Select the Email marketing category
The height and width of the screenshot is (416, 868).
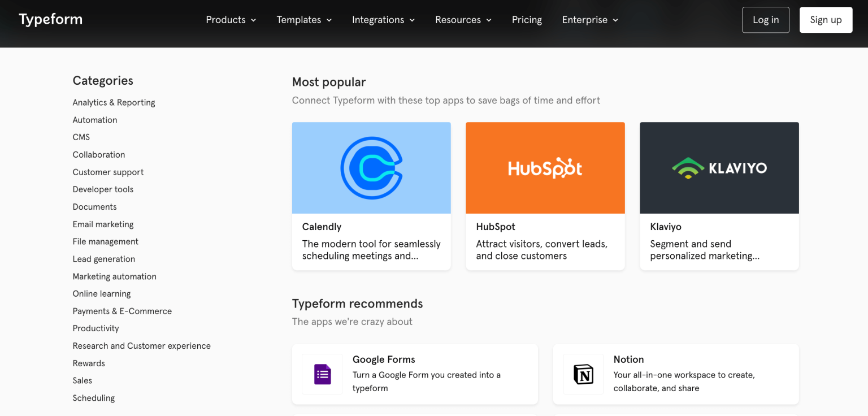point(103,224)
